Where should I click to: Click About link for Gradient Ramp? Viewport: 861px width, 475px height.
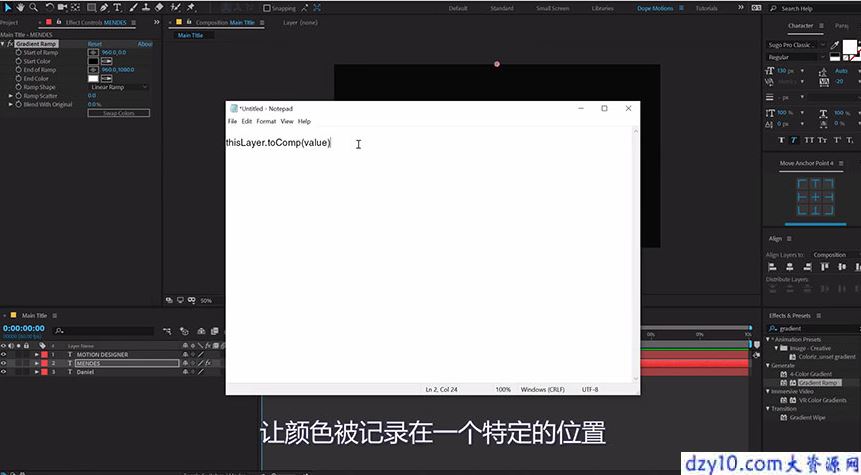pyautogui.click(x=144, y=43)
